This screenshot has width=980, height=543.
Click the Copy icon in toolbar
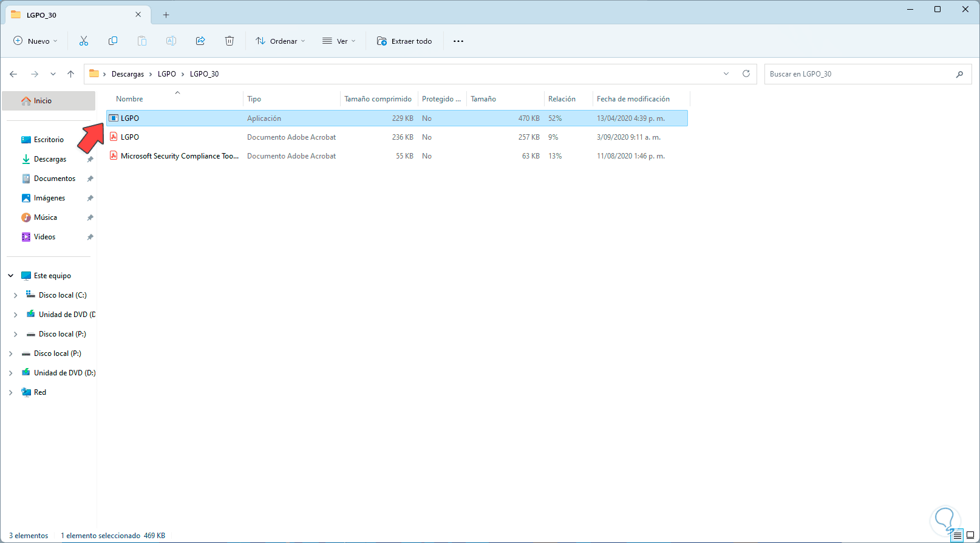click(x=113, y=41)
